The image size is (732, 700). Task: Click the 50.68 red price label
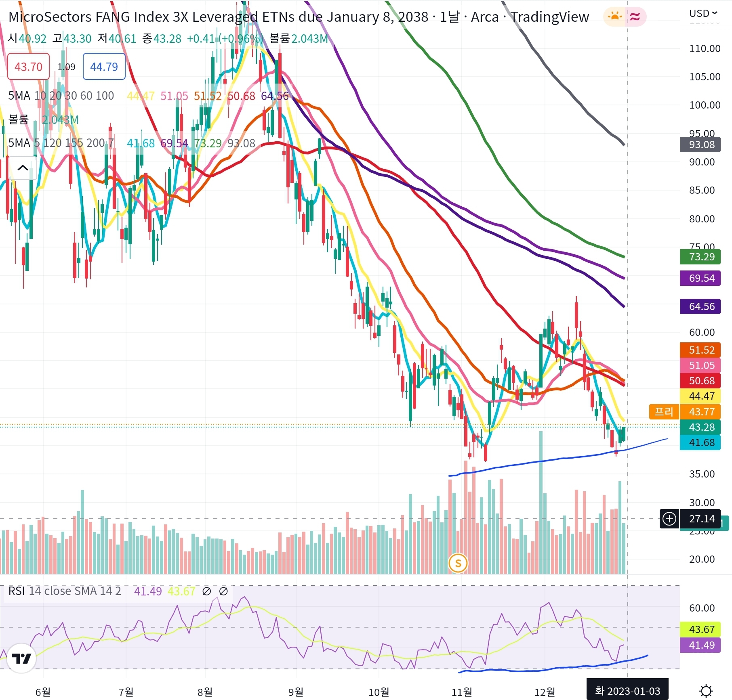point(700,381)
